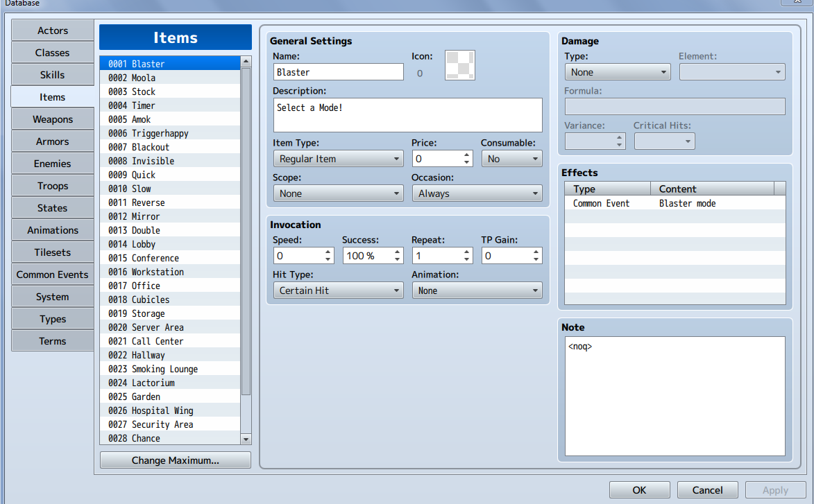The image size is (814, 504).
Task: Increase Success percentage with up arrow
Action: click(397, 252)
